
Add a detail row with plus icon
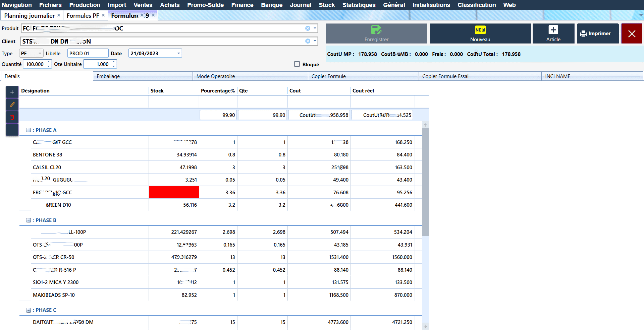pyautogui.click(x=12, y=92)
